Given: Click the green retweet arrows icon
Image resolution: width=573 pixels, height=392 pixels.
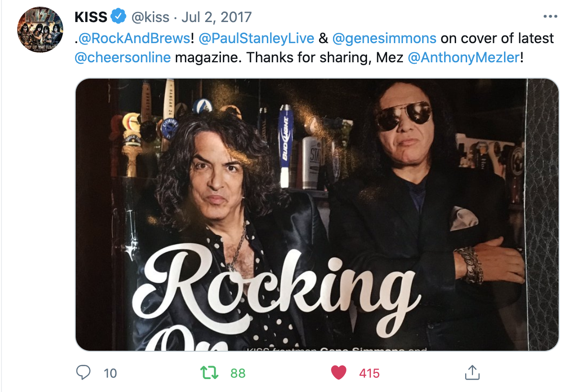Looking at the screenshot, I should [209, 373].
